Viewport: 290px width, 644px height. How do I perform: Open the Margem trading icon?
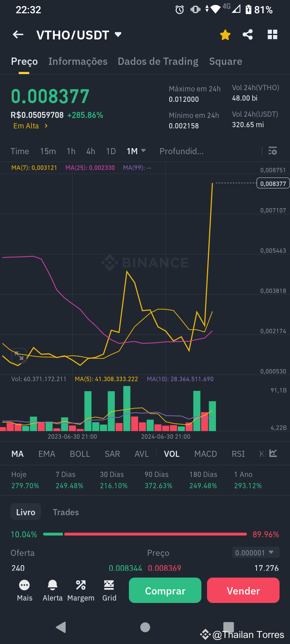[81, 590]
